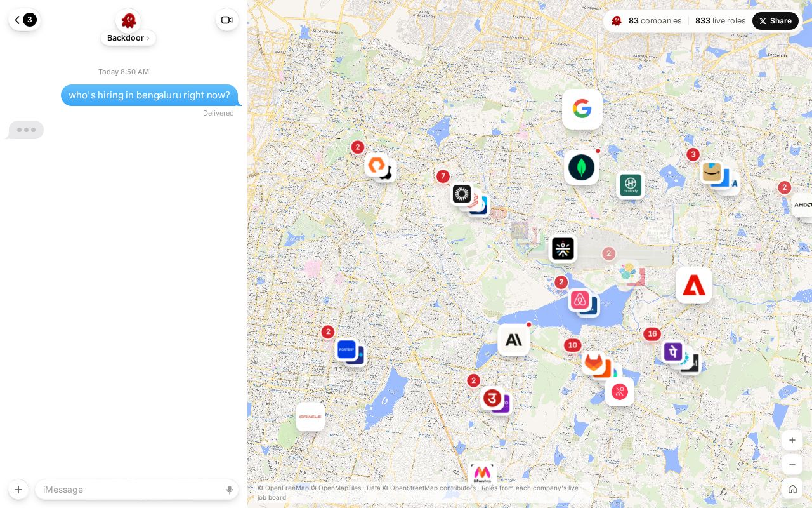Select the Myntra logo marker
The height and width of the screenshot is (508, 812).
tap(482, 474)
